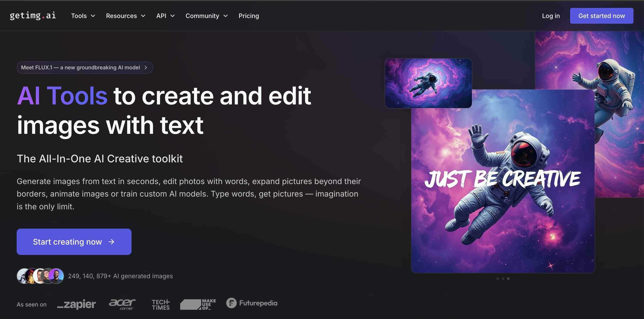Screen dimensions: 644x319
Task: Go to the Pricing page
Action: (x=249, y=16)
